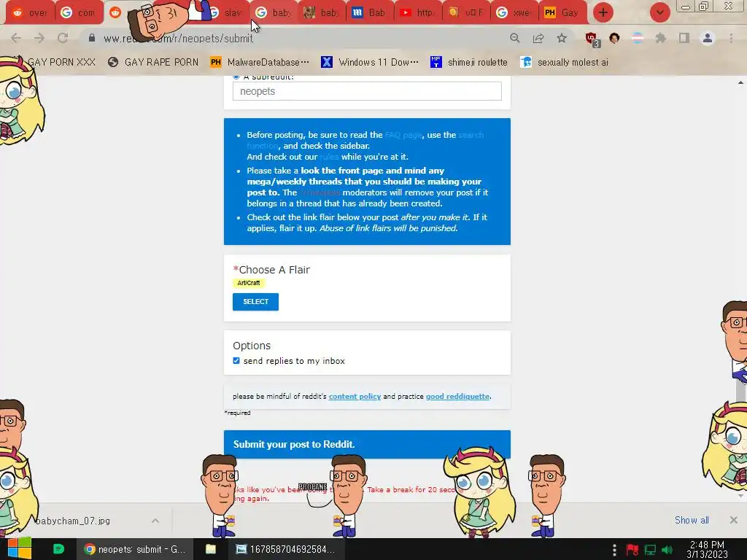Screen dimensions: 747x560
Task: Open the 'good reddiquette' link
Action: pyautogui.click(x=458, y=396)
